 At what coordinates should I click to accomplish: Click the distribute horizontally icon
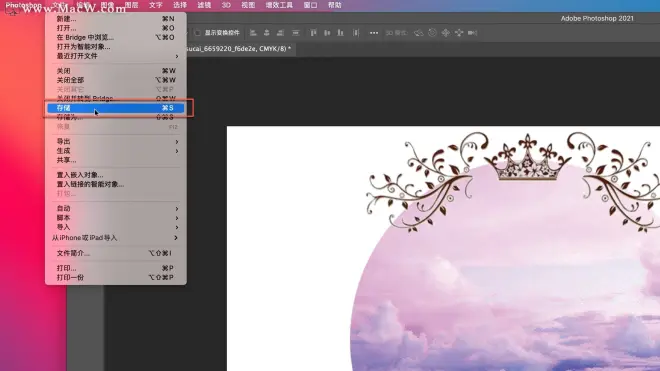(356, 33)
